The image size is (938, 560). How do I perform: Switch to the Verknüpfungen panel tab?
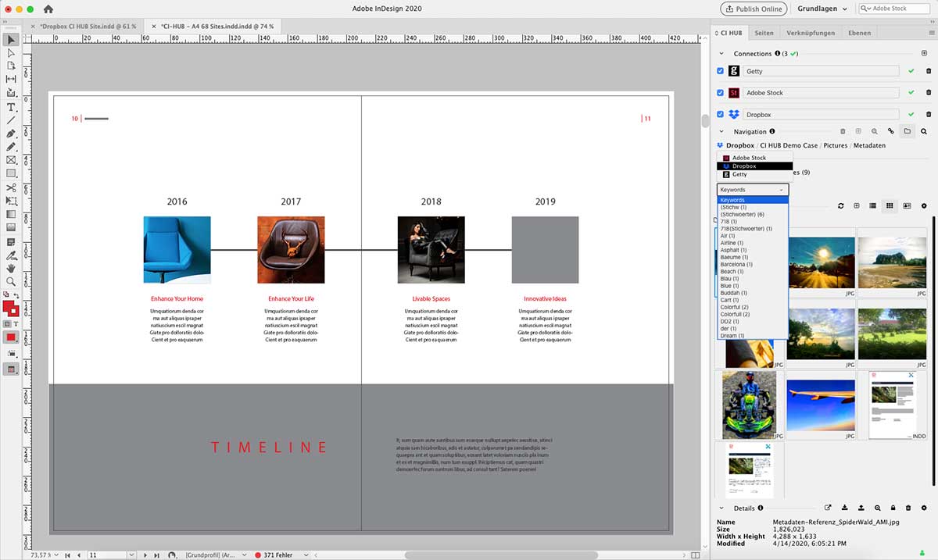(x=811, y=33)
